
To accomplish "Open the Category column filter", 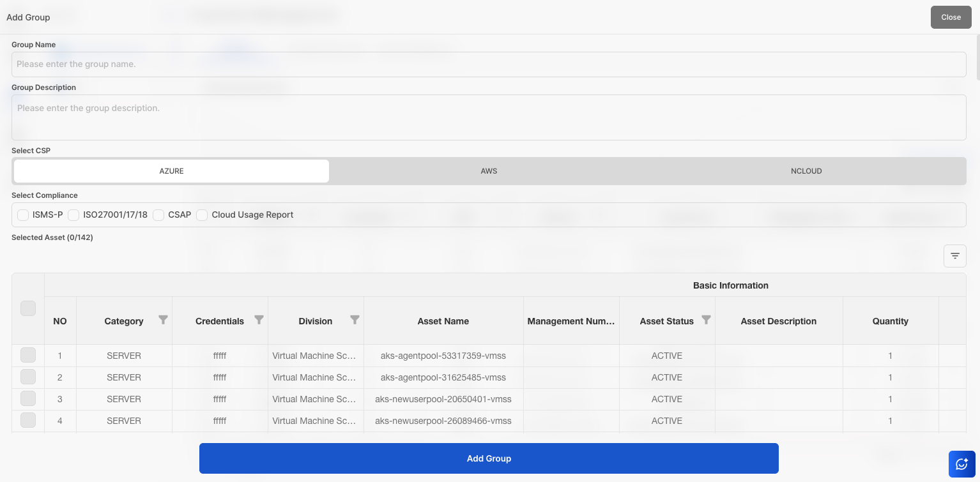I will 163,320.
